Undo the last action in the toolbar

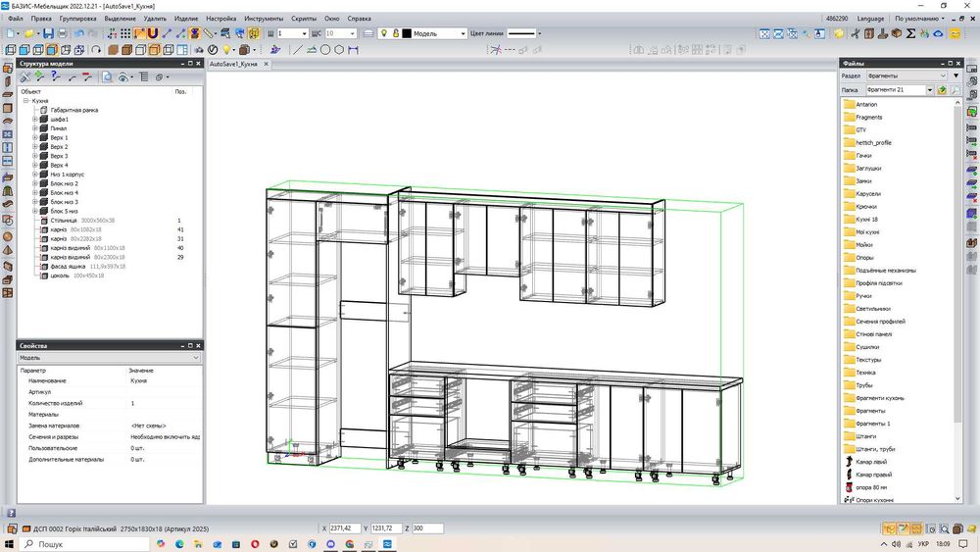tap(78, 33)
